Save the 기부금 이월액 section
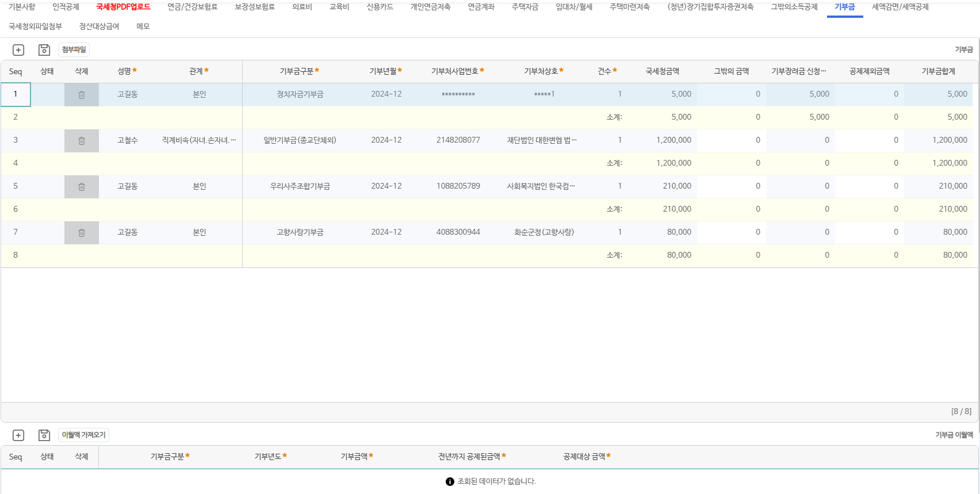The width and height of the screenshot is (980, 494). (x=44, y=435)
